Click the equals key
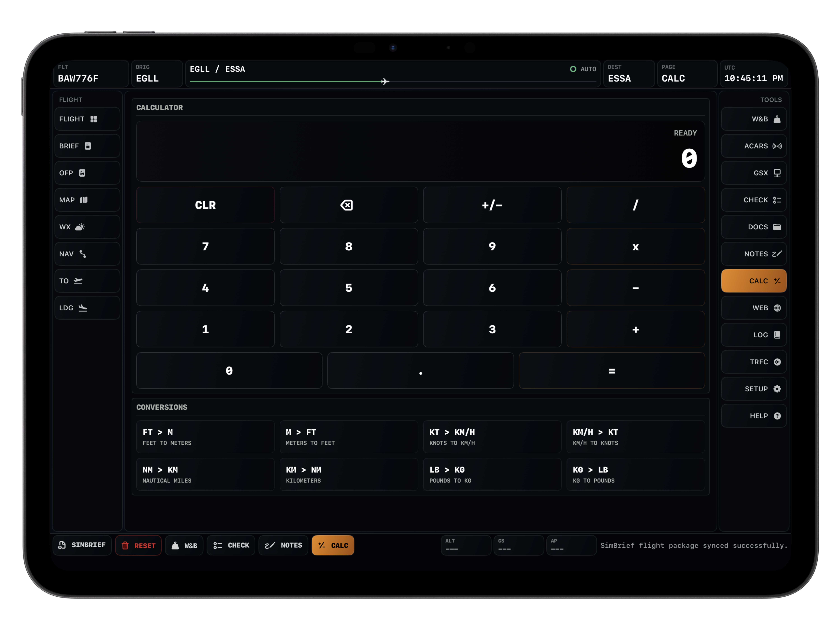Image resolution: width=840 pixels, height=630 pixels. click(x=612, y=371)
